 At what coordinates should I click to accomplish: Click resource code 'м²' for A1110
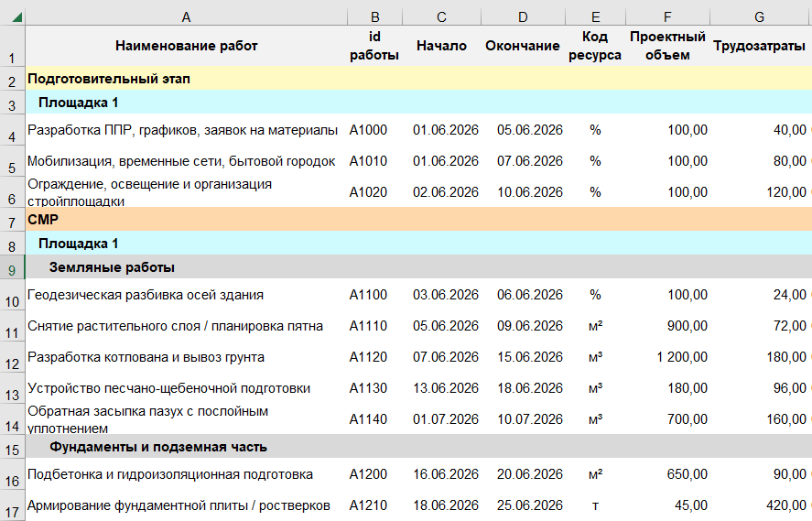pyautogui.click(x=596, y=326)
